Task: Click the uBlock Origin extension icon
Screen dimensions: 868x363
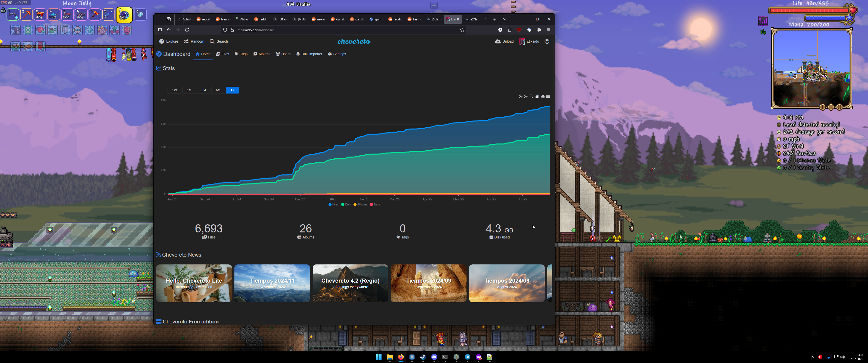Action: [519, 30]
